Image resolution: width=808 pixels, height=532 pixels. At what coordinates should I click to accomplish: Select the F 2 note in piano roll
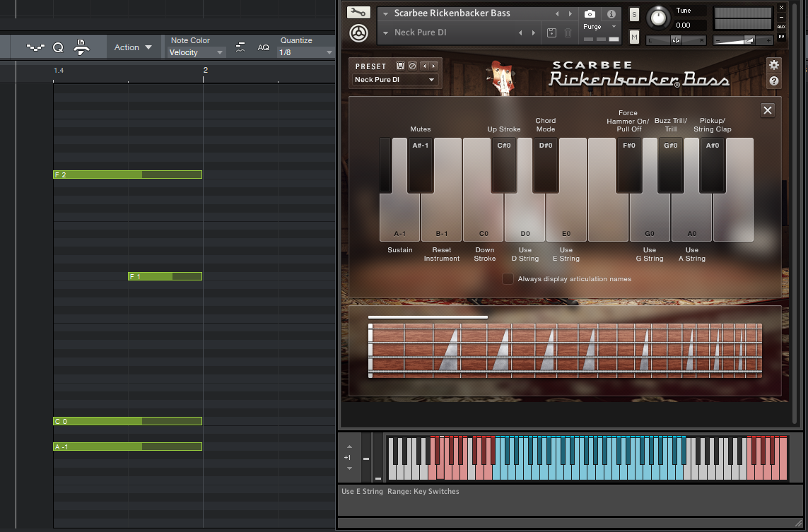point(127,175)
